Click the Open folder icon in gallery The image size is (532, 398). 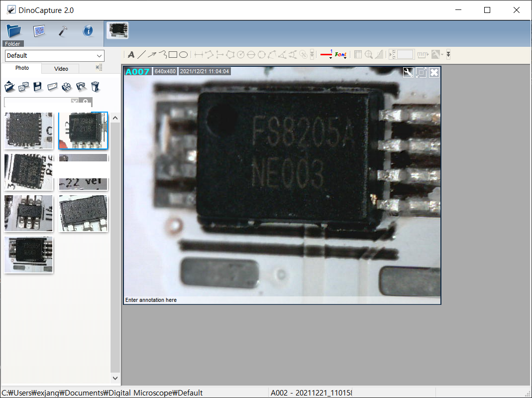9,87
